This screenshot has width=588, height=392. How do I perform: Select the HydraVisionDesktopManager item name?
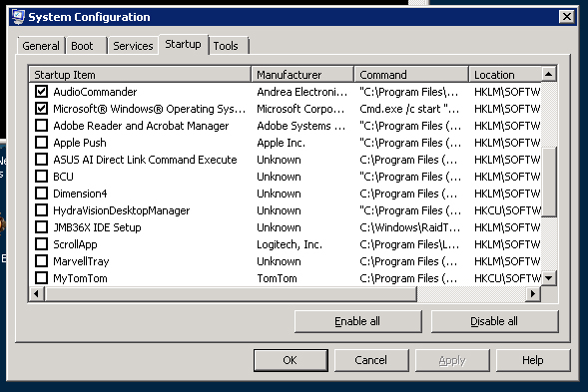pos(122,210)
